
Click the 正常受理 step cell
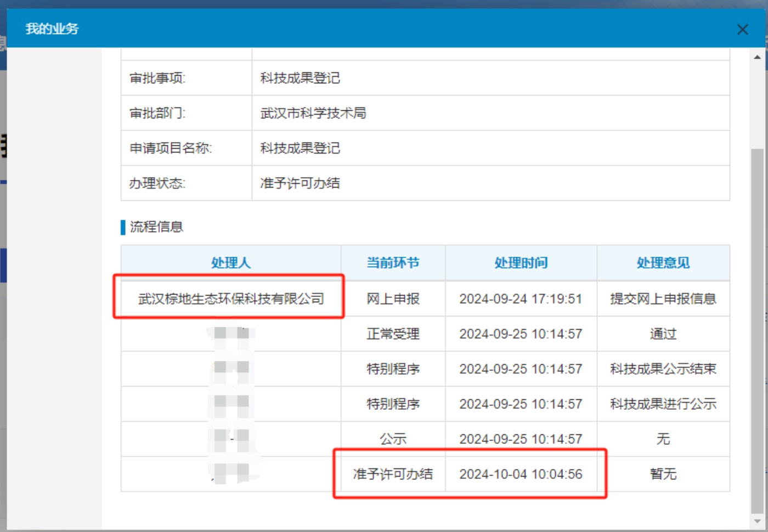pyautogui.click(x=393, y=334)
